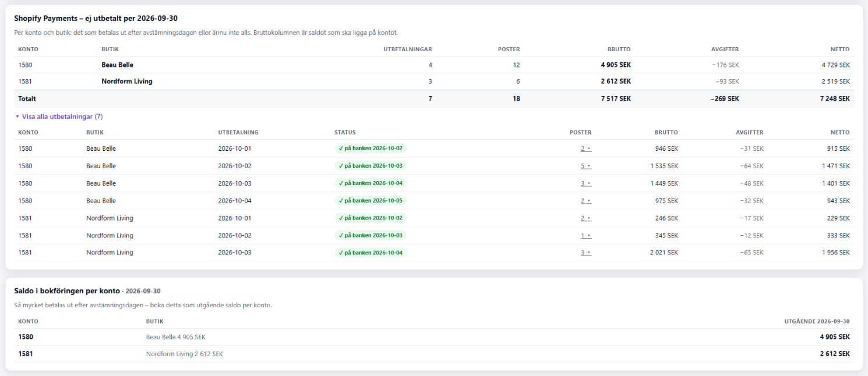This screenshot has height=376, width=868.
Task: Click the net amount "1 956 SEK"
Action: (x=836, y=253)
